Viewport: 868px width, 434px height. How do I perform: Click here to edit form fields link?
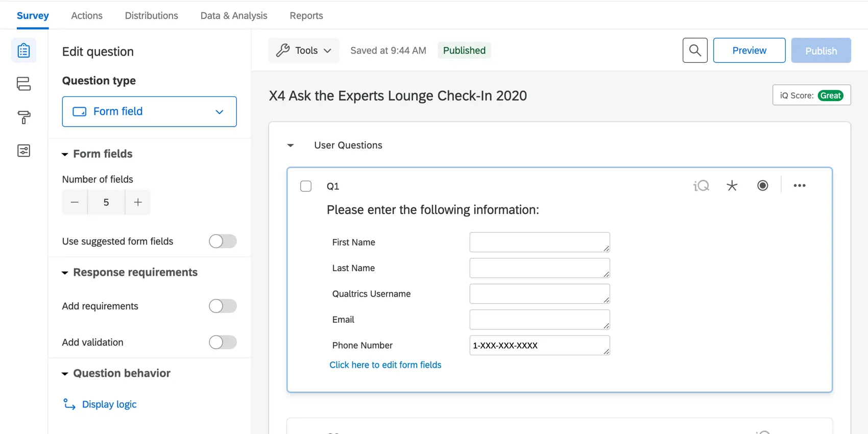(385, 365)
